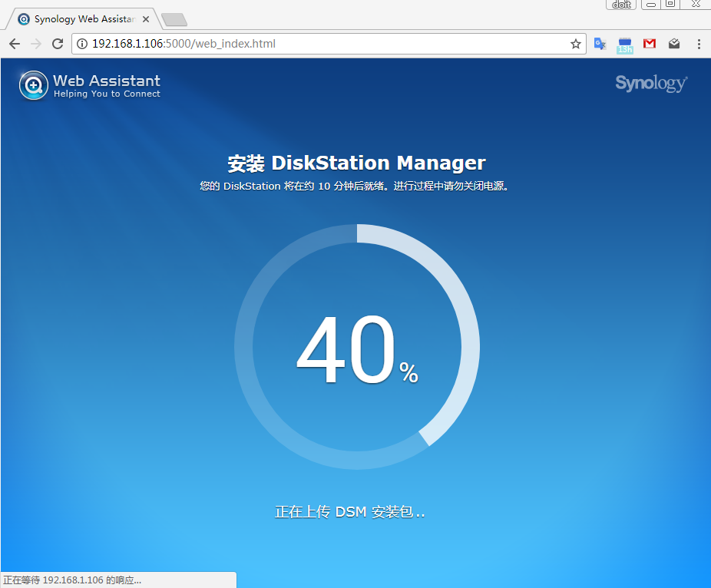Viewport: 711px width, 588px height.
Task: Open the Gmail extension icon
Action: tap(650, 44)
